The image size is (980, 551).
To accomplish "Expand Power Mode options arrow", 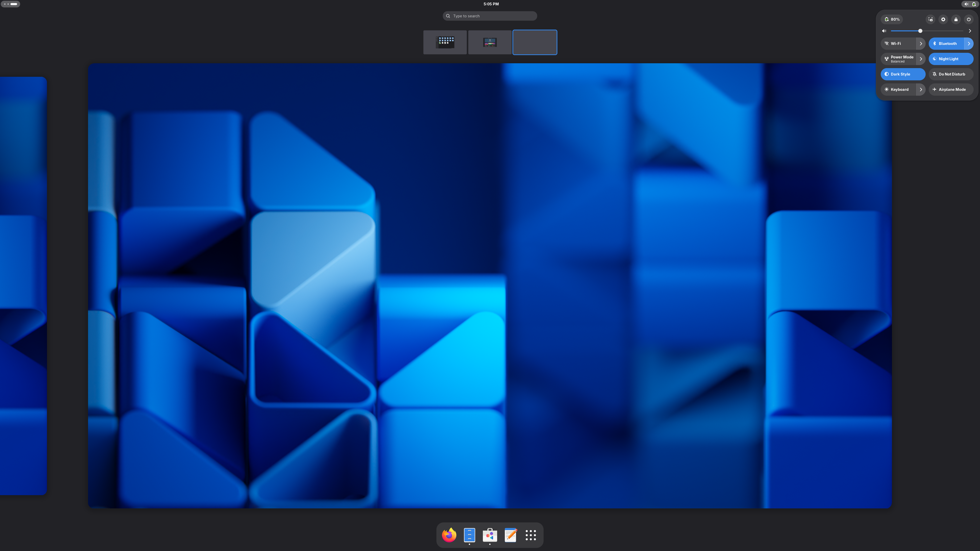I will (921, 59).
